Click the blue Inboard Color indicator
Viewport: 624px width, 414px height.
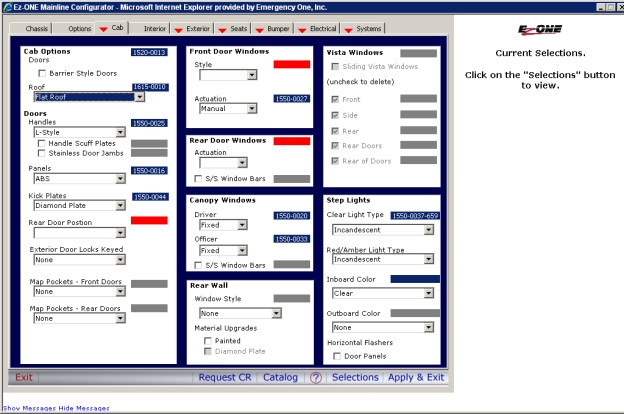coord(415,279)
